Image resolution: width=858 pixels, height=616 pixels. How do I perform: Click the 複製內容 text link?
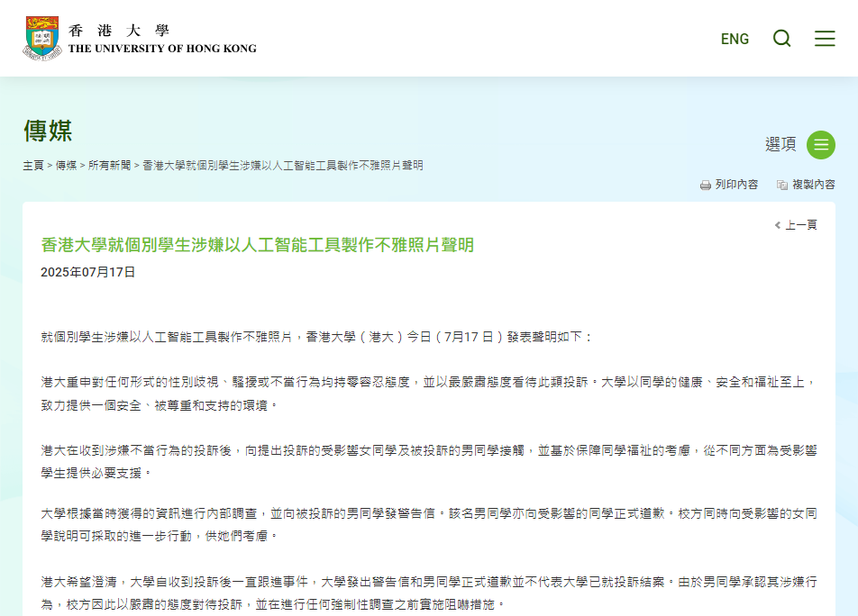point(813,185)
